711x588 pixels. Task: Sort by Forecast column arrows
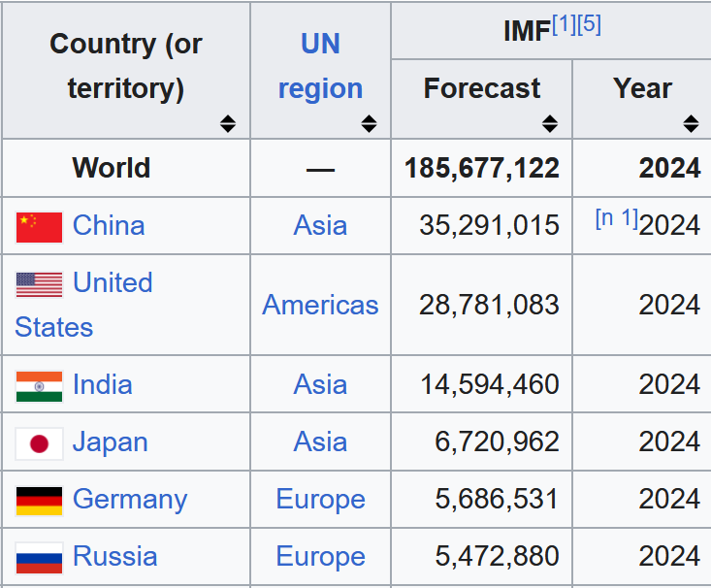[x=550, y=123]
